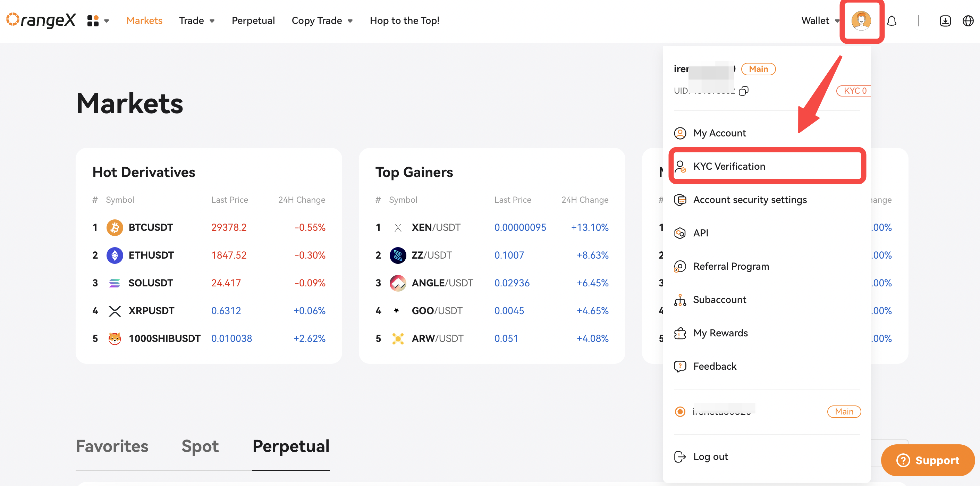The height and width of the screenshot is (486, 980).
Task: Open the notification bell icon
Action: 892,20
